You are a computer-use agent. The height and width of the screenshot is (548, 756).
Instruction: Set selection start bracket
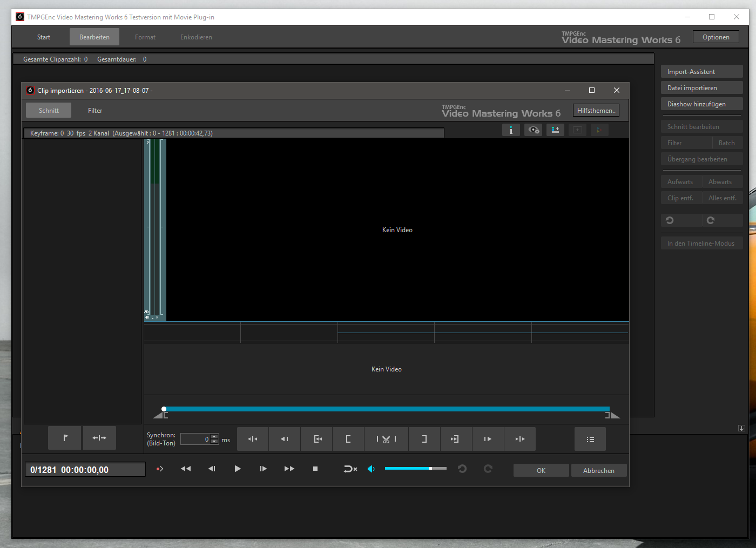click(348, 439)
